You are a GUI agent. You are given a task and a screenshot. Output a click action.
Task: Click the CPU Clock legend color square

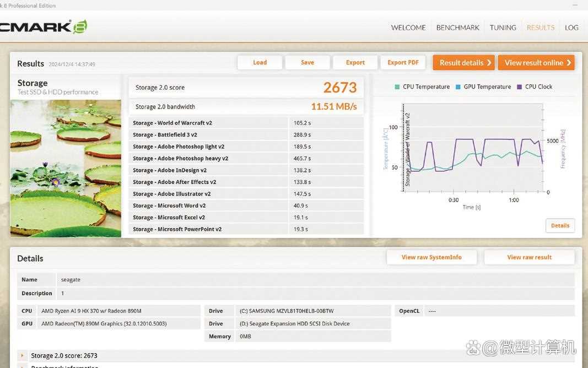click(519, 87)
